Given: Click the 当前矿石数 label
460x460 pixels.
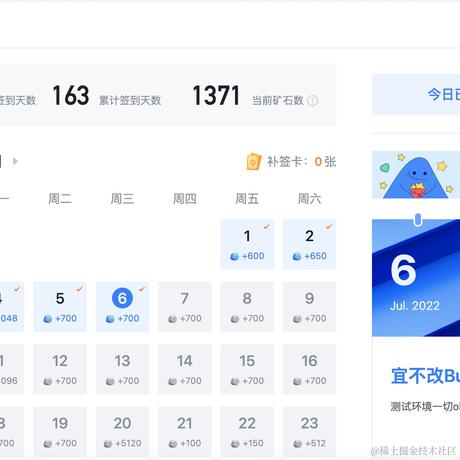Looking at the screenshot, I should [x=278, y=100].
